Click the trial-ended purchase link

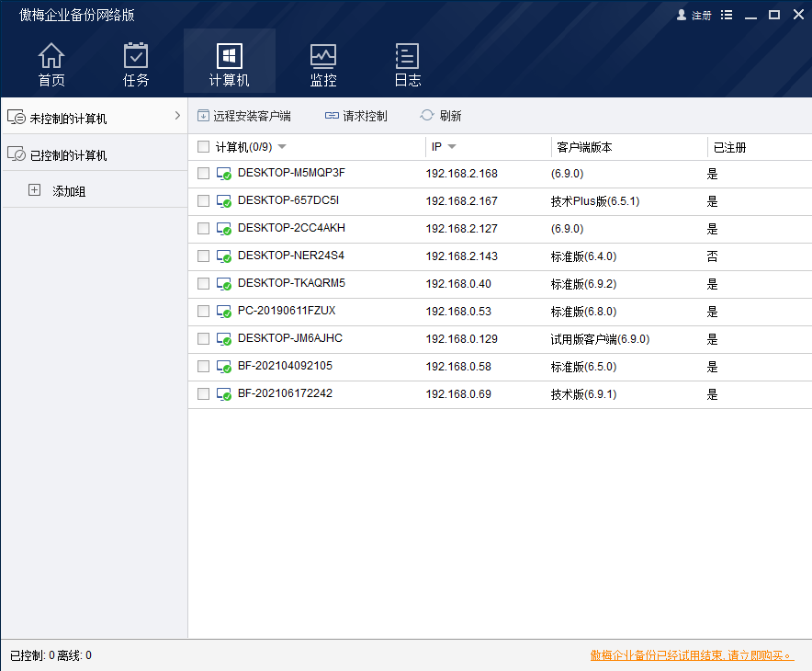692,655
